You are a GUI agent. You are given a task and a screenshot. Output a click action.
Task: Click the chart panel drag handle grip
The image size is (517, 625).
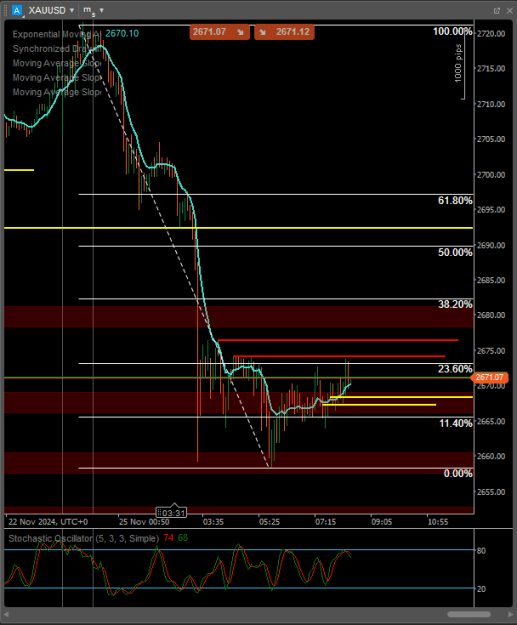coord(6,11)
